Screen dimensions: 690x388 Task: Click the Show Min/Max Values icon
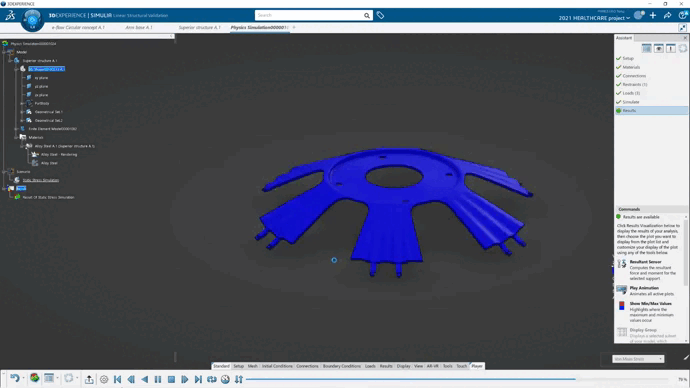coord(621,306)
